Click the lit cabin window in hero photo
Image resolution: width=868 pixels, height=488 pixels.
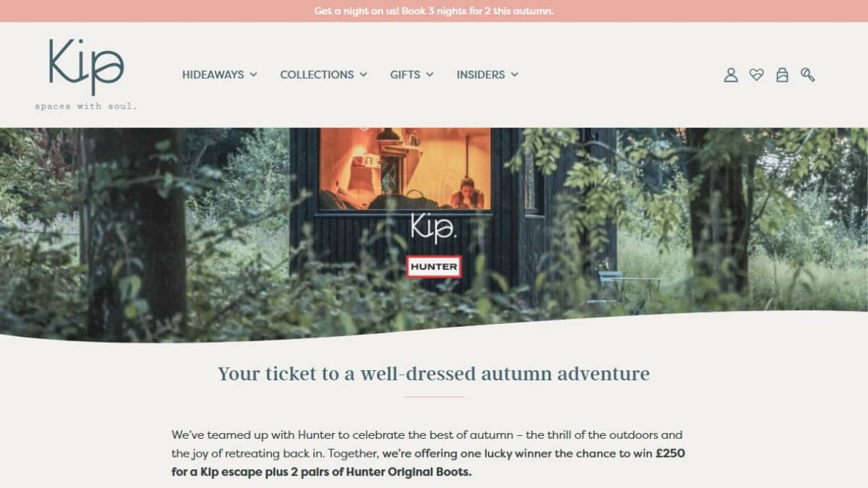click(405, 168)
